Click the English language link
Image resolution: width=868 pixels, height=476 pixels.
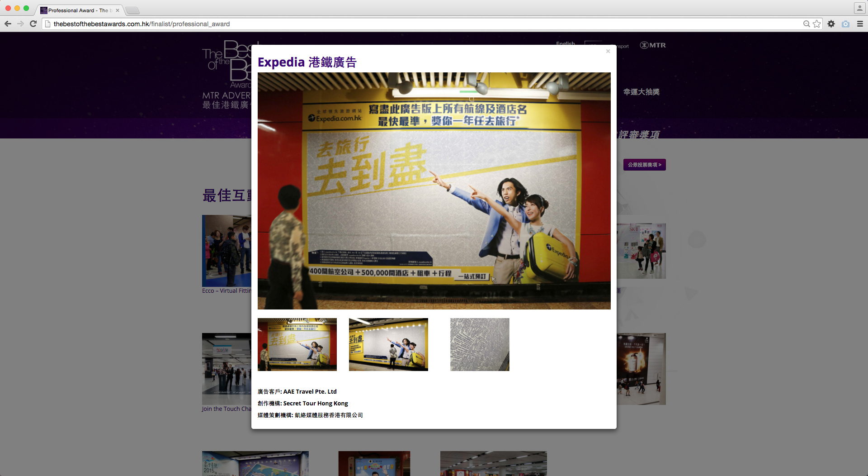coord(565,43)
